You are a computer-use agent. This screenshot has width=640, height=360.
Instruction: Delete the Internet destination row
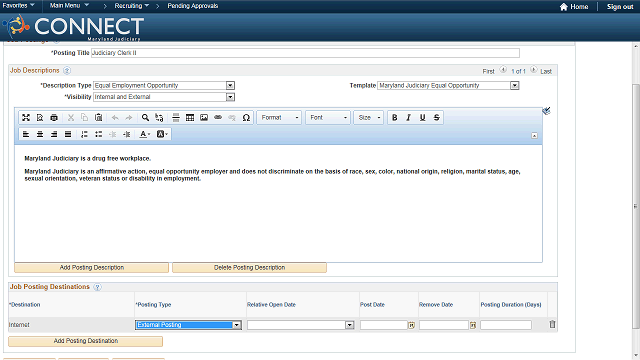(x=552, y=324)
